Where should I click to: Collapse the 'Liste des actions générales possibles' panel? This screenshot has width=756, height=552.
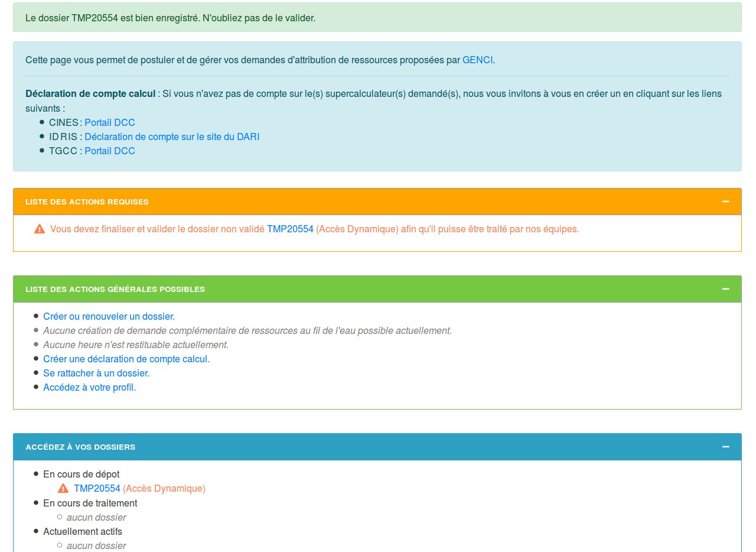(726, 289)
